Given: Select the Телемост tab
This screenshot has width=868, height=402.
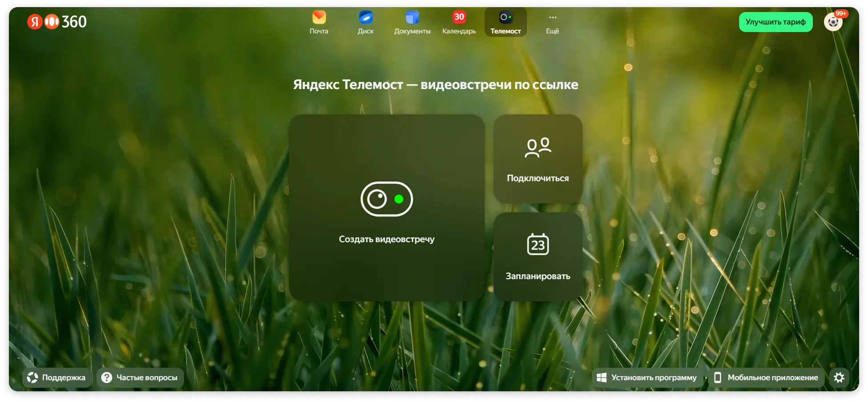Looking at the screenshot, I should [x=506, y=22].
